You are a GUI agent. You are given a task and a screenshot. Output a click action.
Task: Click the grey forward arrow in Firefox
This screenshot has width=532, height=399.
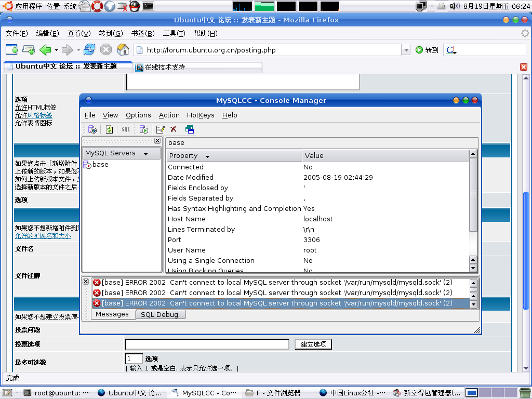click(x=68, y=50)
